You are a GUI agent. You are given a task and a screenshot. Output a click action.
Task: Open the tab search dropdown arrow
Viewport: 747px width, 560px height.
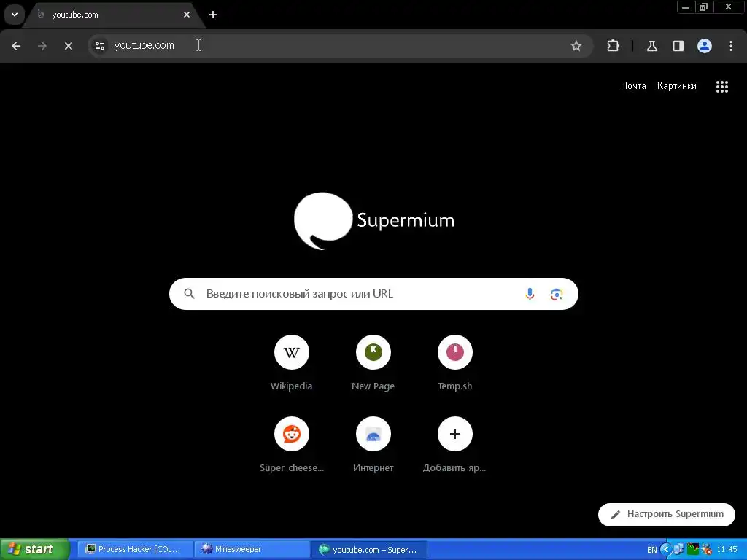15,15
